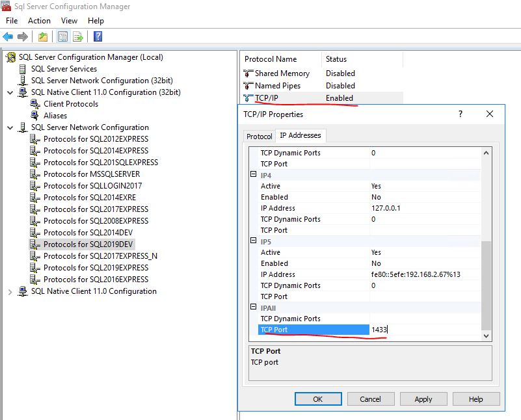Click the SQL2012EXPRESS protocols icon
The height and width of the screenshot is (420, 521).
(x=35, y=139)
